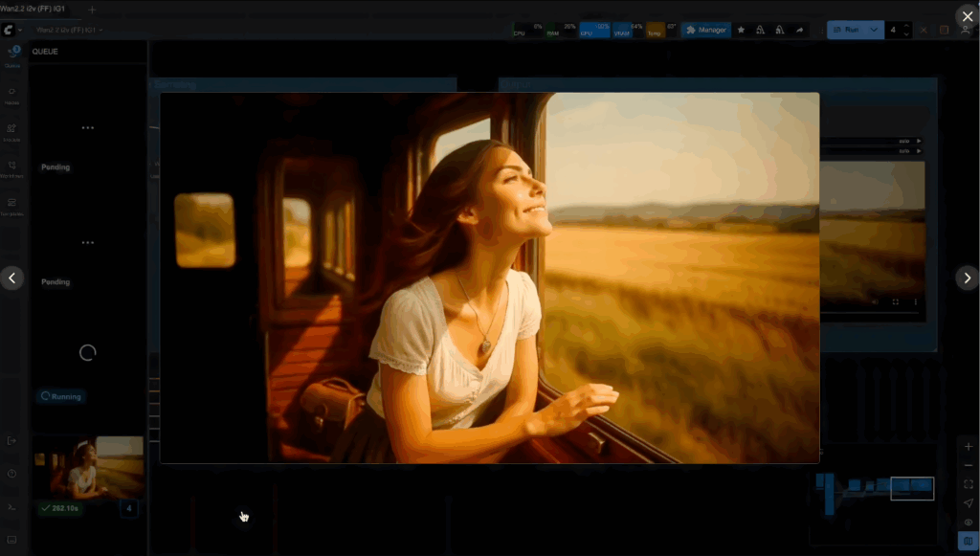
Task: Click the batch count field showing 4
Action: [x=894, y=30]
